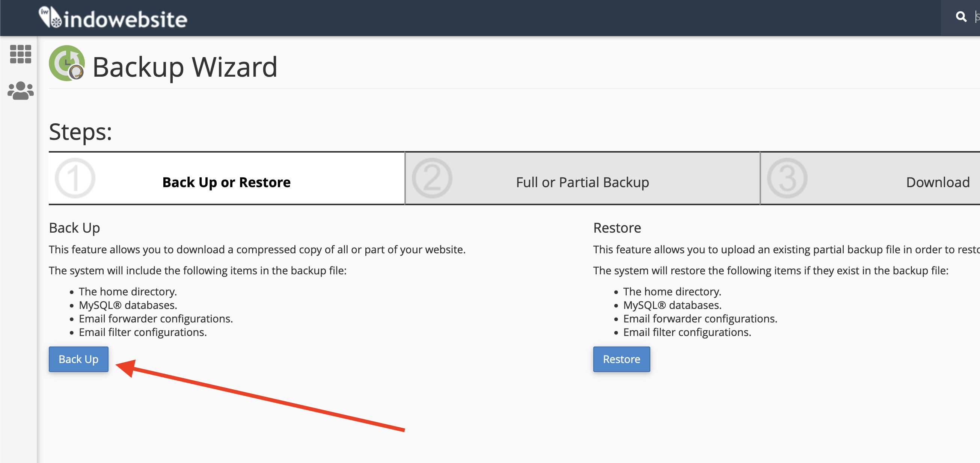This screenshot has height=463, width=980.
Task: Click the indowebsite brand text
Action: pyautogui.click(x=125, y=19)
